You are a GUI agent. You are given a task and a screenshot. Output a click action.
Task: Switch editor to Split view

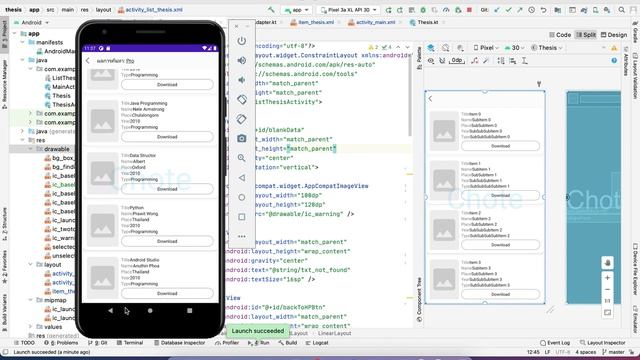586,35
